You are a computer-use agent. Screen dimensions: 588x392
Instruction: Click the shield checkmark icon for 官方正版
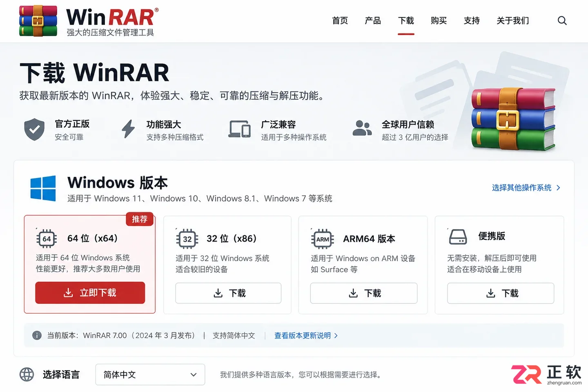coord(34,129)
